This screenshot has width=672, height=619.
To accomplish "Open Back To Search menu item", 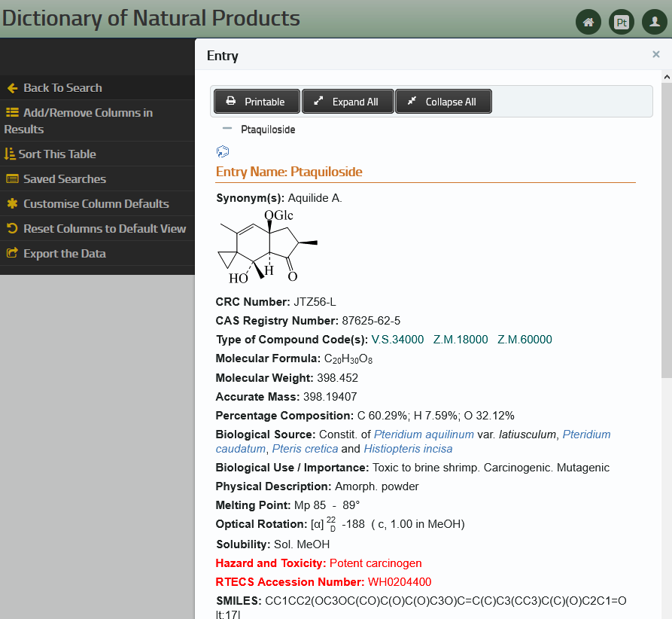I will pyautogui.click(x=97, y=88).
